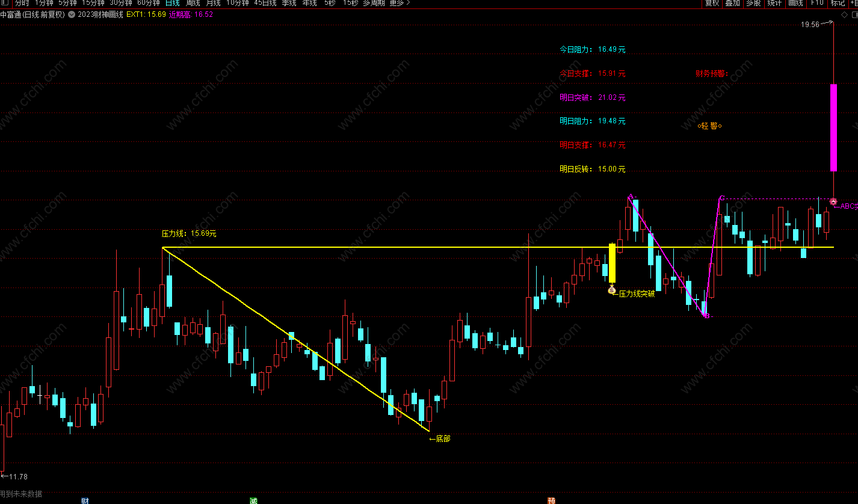Click the 标记 mark button

tap(838, 3)
